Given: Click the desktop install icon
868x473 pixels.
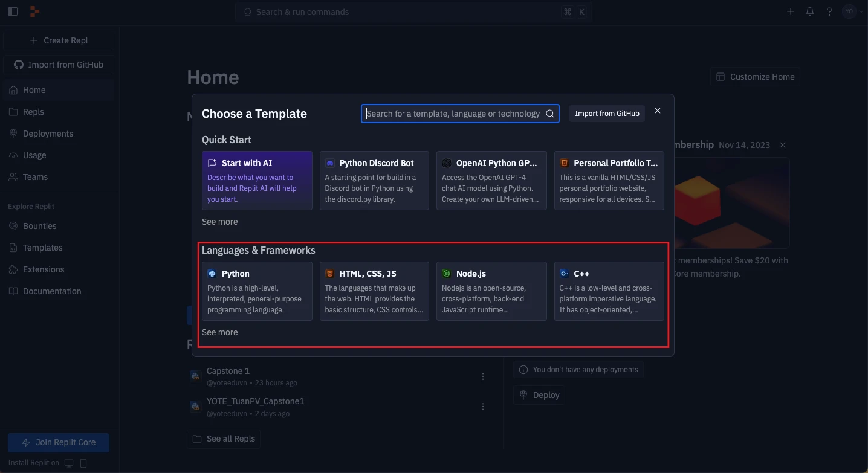Looking at the screenshot, I should click(69, 463).
